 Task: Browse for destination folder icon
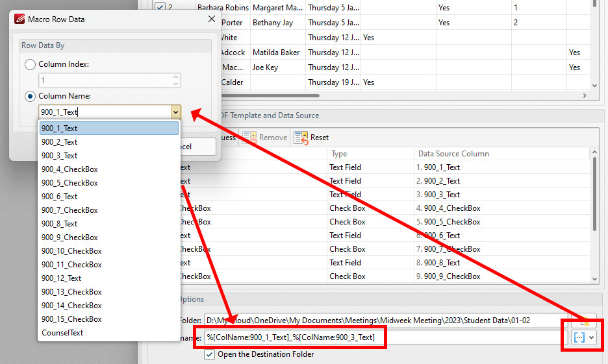pos(585,321)
